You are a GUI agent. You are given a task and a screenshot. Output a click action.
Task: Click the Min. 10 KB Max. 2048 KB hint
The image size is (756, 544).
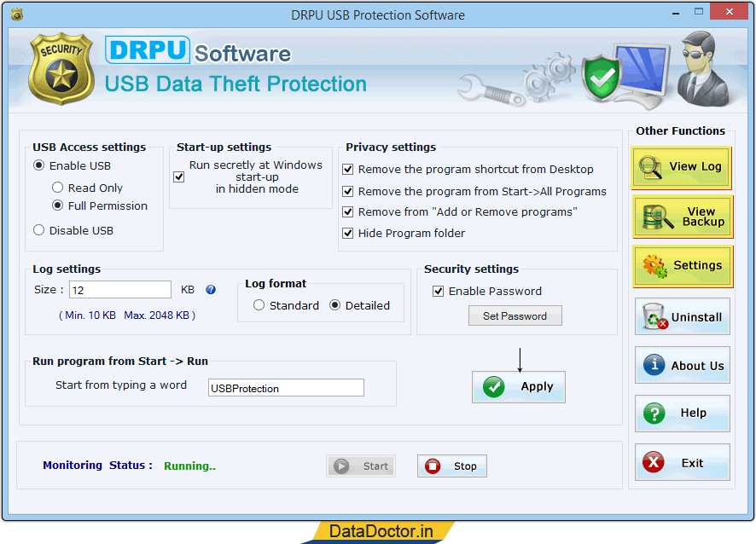(x=127, y=315)
